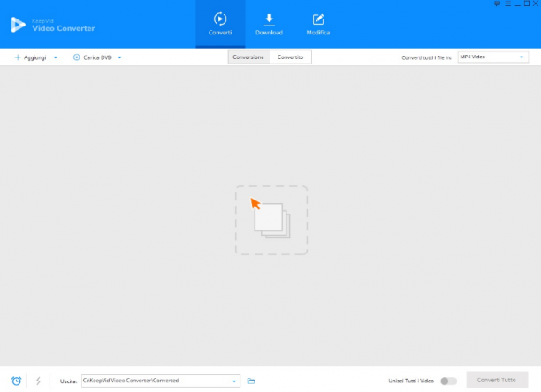Click the Aggiungi add files button
This screenshot has width=541, height=392.
click(30, 57)
